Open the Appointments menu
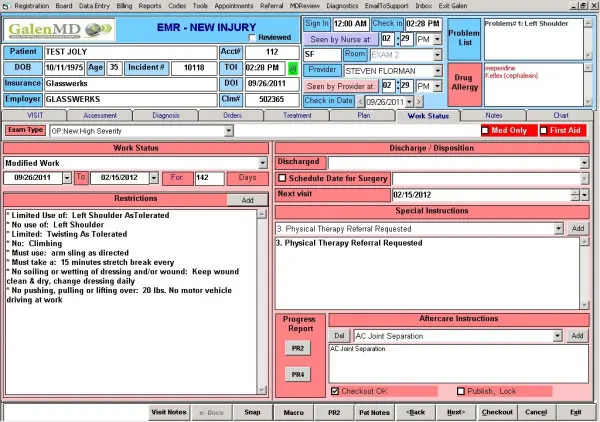 (234, 6)
